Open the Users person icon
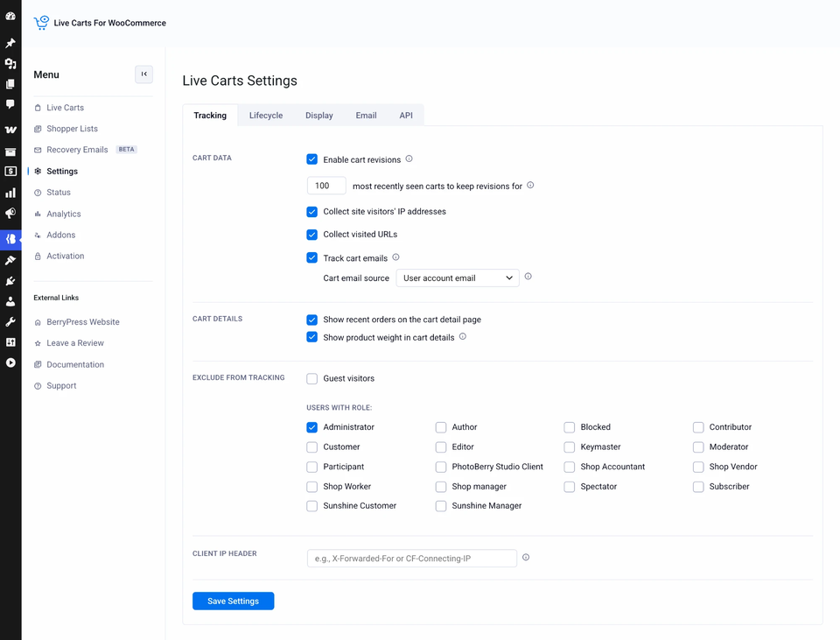Screen dimensions: 840x640 pyautogui.click(x=10, y=301)
